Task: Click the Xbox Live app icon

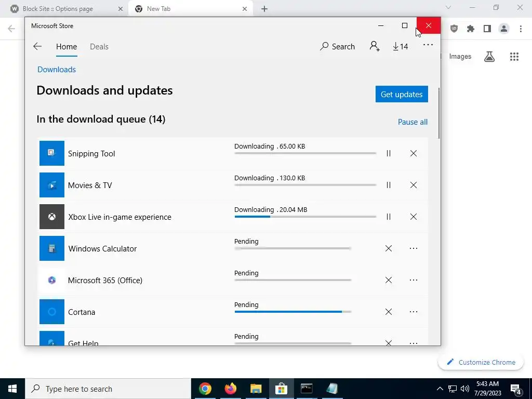Action: tap(52, 217)
